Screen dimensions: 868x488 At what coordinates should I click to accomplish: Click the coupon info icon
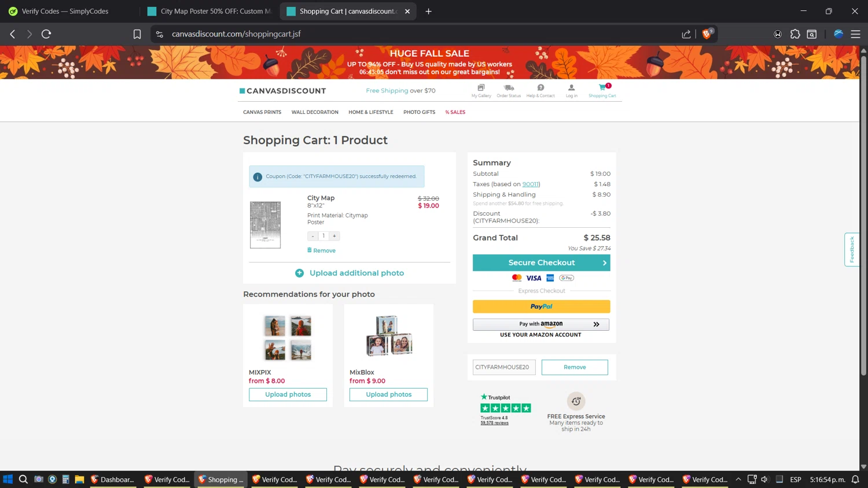click(x=258, y=176)
